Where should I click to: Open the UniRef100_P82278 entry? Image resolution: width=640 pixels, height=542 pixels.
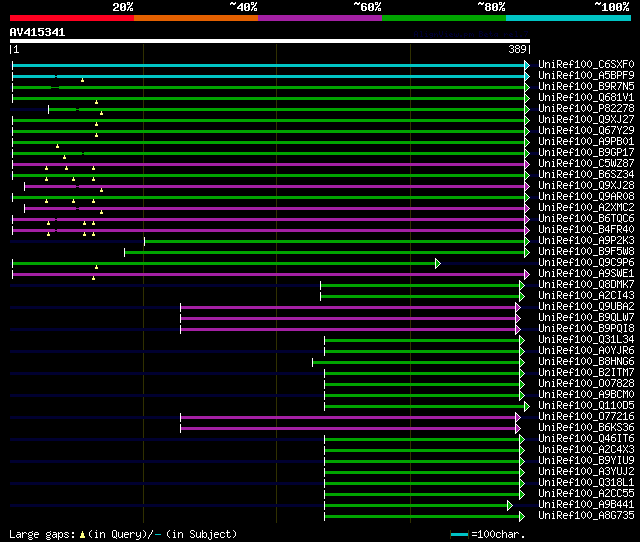(586, 109)
